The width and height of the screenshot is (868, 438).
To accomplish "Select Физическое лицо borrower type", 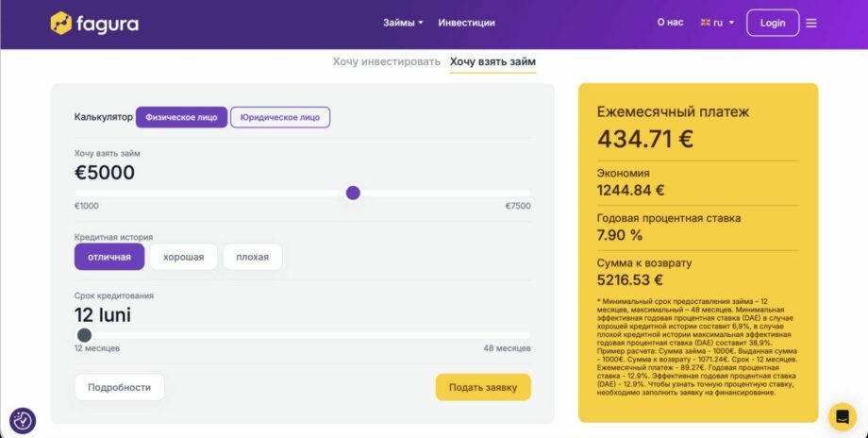I will [181, 117].
